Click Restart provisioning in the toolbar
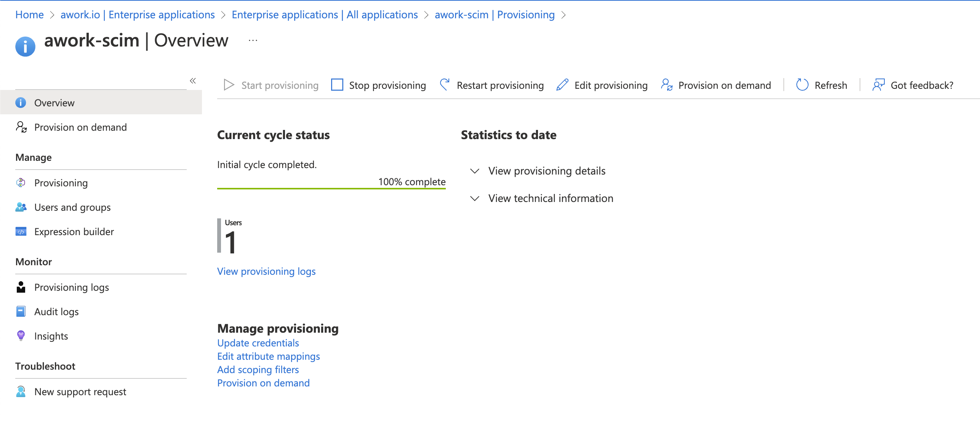This screenshot has width=980, height=423. tap(492, 85)
